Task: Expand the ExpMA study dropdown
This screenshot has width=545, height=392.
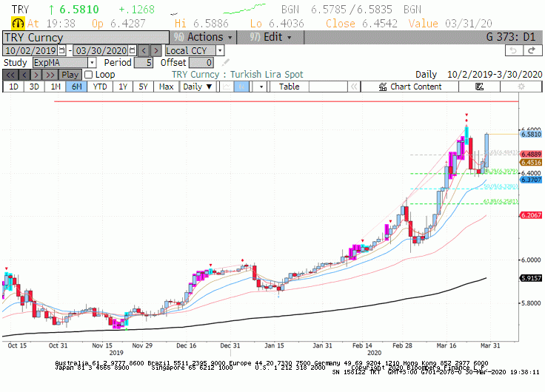Action: (x=92, y=63)
